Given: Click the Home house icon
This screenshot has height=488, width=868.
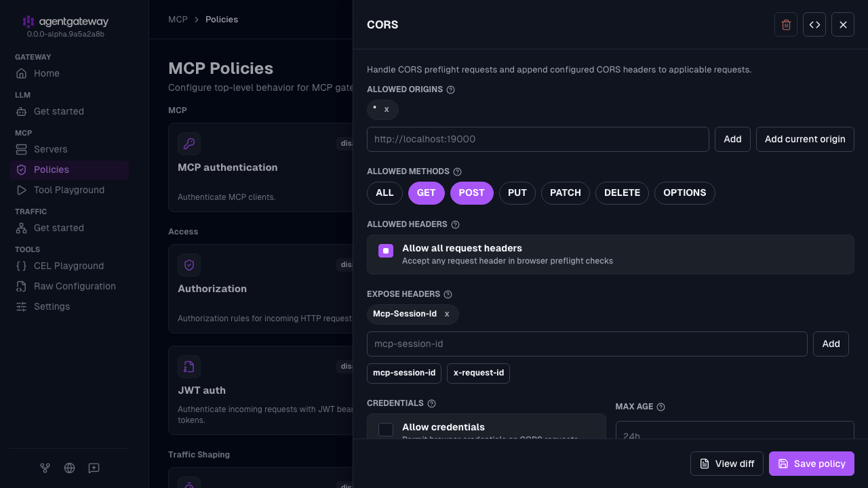Looking at the screenshot, I should [21, 73].
